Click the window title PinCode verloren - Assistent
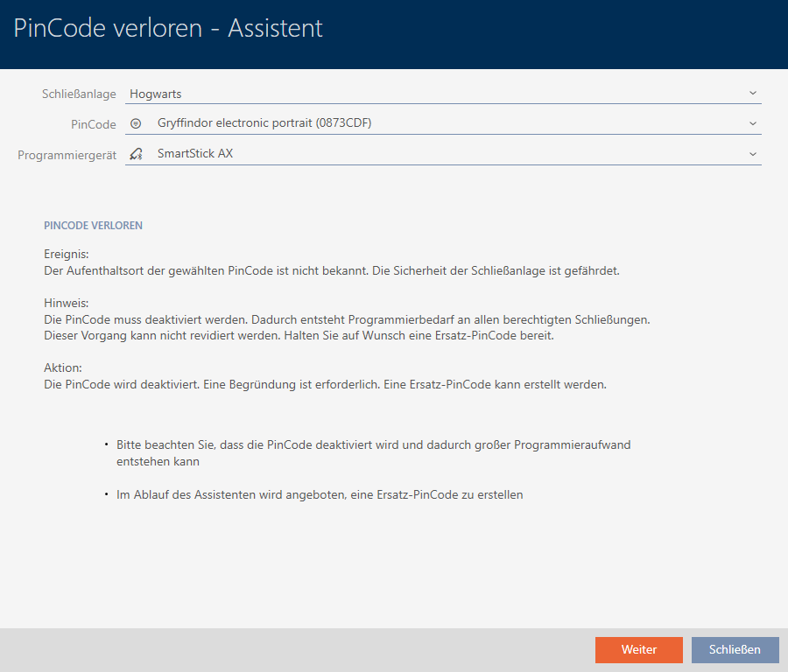 coord(168,28)
